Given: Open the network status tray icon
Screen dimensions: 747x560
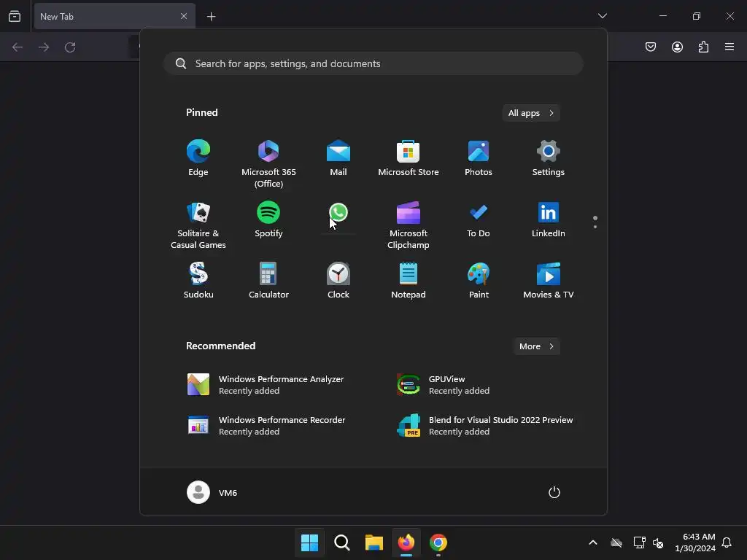Looking at the screenshot, I should 639,542.
